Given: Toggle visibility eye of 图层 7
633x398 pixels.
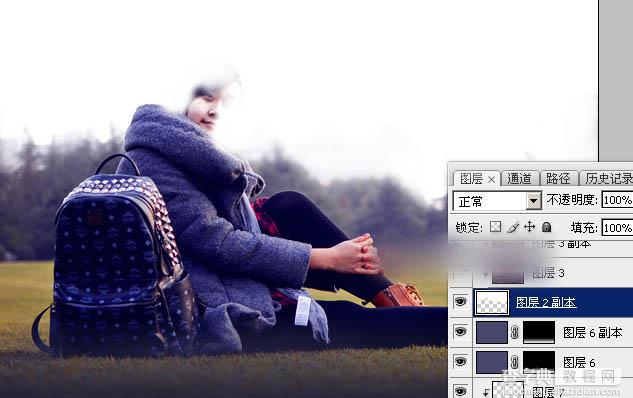Looking at the screenshot, I should pyautogui.click(x=460, y=391).
